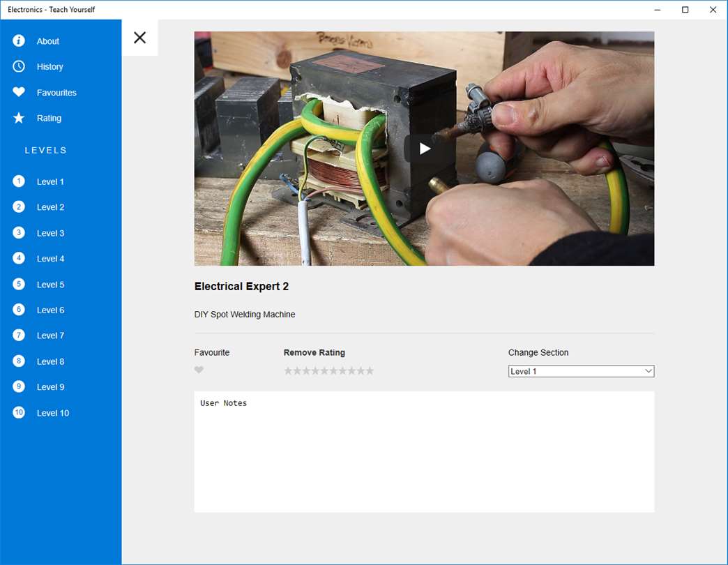Viewport: 728px width, 565px height.
Task: Rate the video with the tenth star
Action: click(x=370, y=370)
